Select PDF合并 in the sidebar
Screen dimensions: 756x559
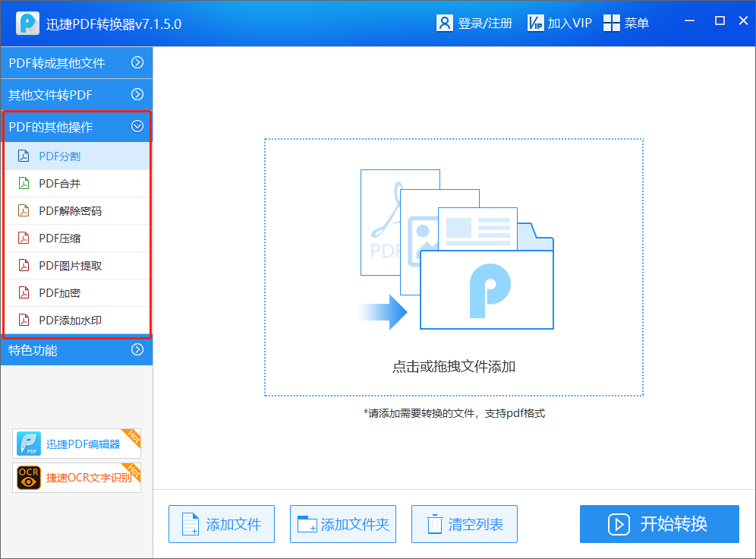(x=77, y=184)
